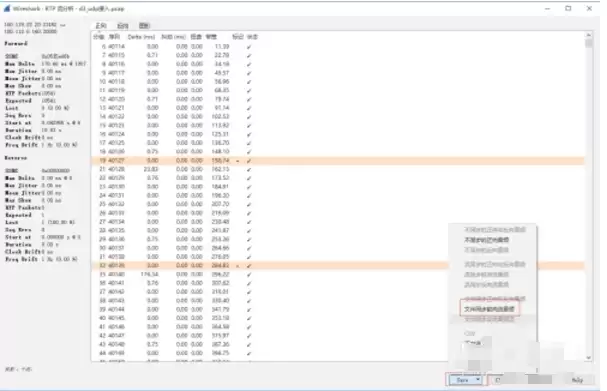The height and width of the screenshot is (391, 607).
Task: Choose CSV in the Save menu
Action: coord(470,333)
